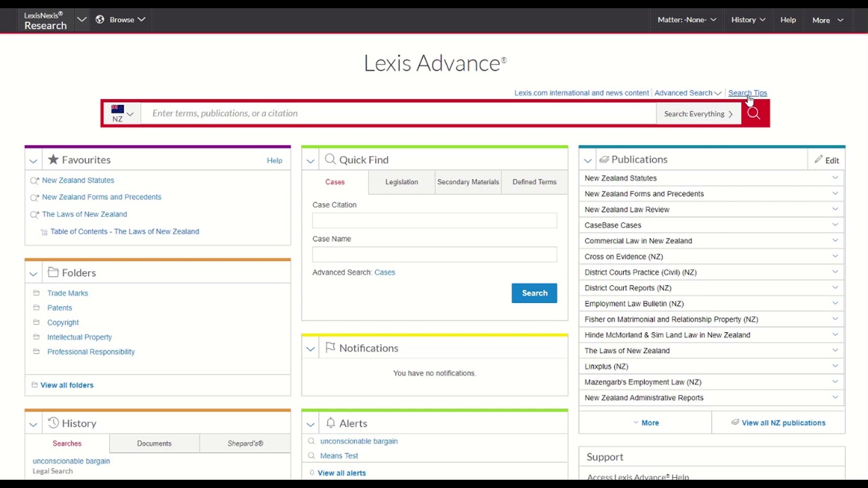Screen dimensions: 868x488
Task: Select the Cases tab in Quick Find
Action: click(x=335, y=182)
